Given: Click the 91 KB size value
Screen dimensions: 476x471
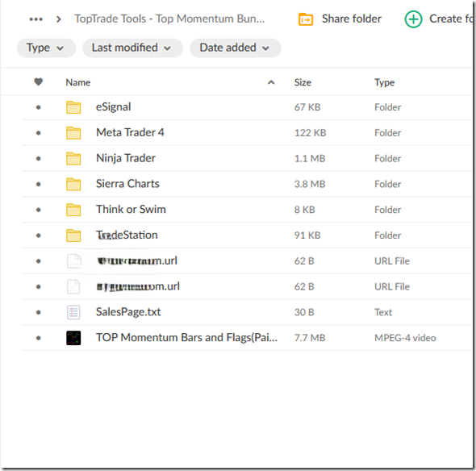Looking at the screenshot, I should coord(307,235).
